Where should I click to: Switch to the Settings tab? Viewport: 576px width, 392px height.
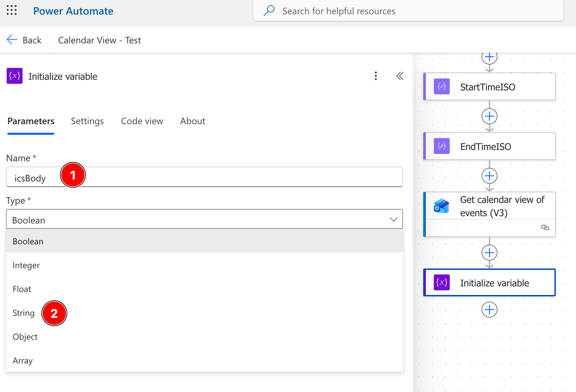point(87,121)
